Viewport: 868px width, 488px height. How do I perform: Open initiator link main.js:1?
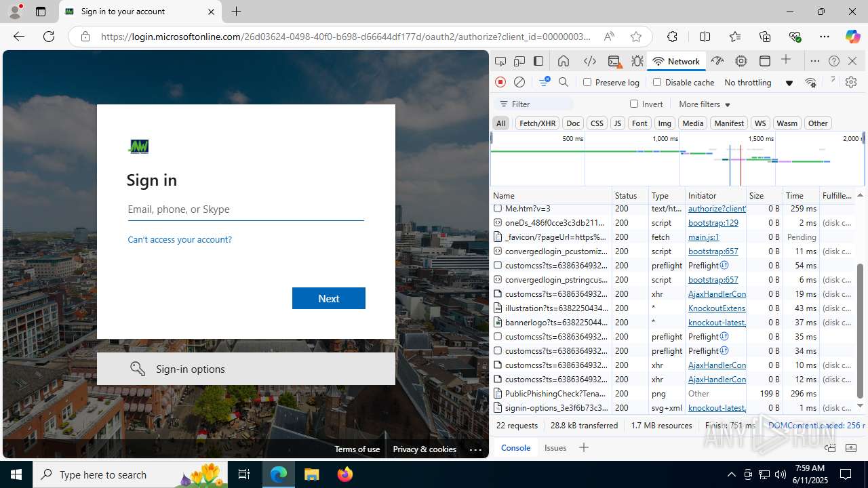[704, 237]
